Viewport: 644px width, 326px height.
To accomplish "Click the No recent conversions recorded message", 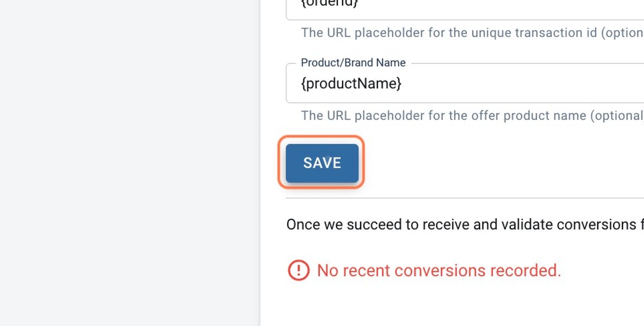I will [x=439, y=270].
